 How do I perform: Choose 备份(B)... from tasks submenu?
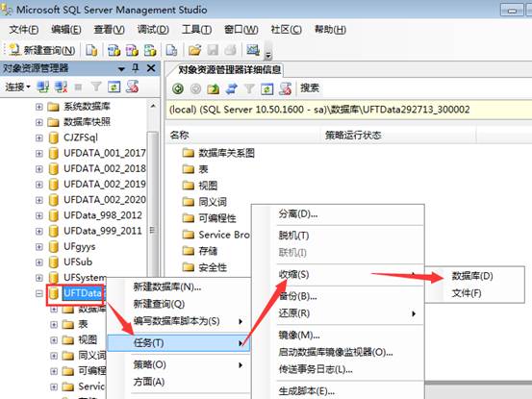point(297,296)
